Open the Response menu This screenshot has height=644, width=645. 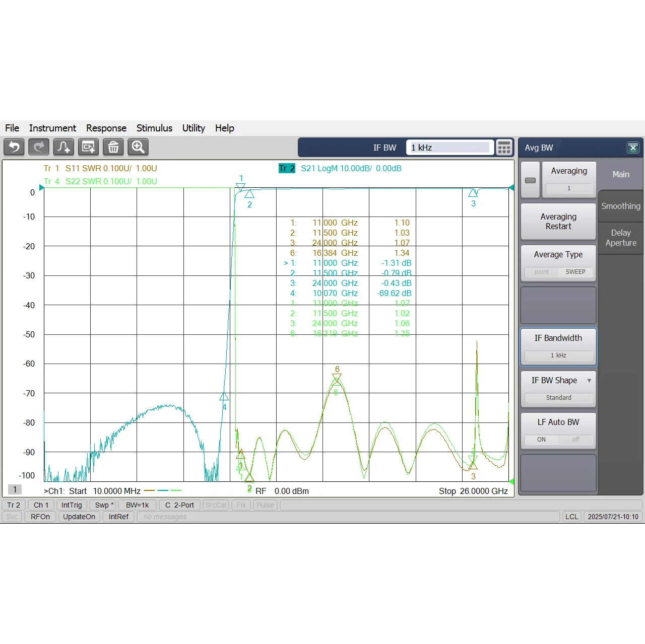pyautogui.click(x=106, y=128)
